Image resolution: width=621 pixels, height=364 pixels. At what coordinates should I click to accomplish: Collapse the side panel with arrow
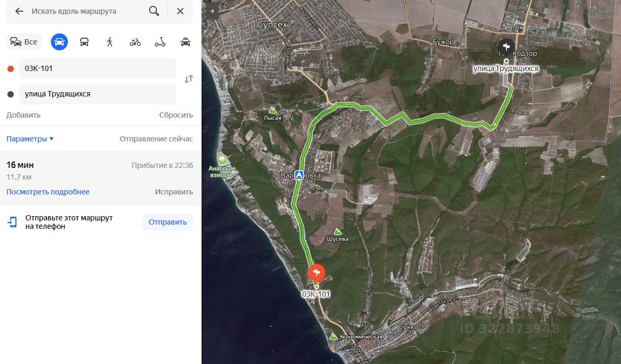(212, 11)
